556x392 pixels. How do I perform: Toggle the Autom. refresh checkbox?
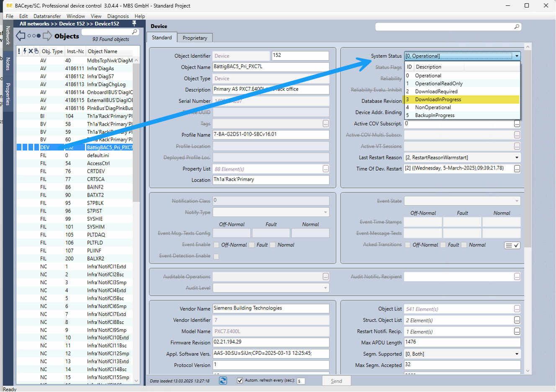[240, 380]
